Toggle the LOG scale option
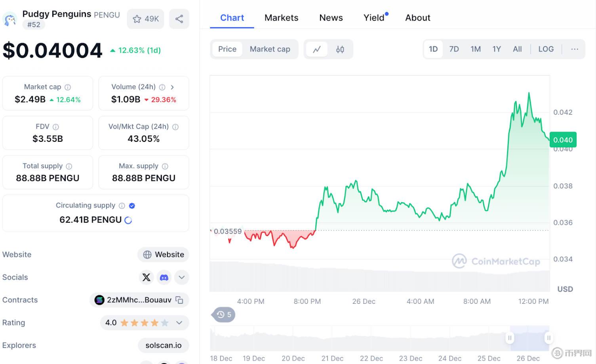596x364 pixels. point(546,49)
